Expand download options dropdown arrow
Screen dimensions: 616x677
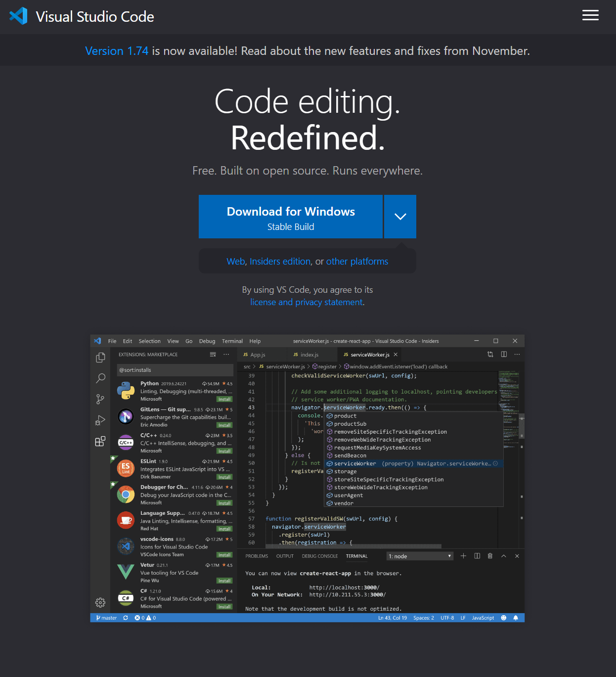[x=400, y=217]
